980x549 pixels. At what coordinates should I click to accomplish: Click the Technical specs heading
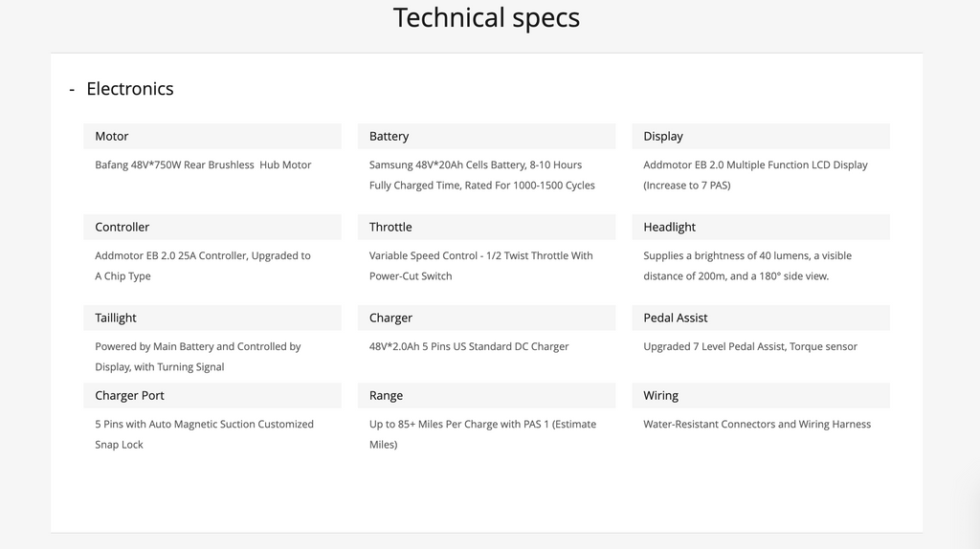(x=486, y=18)
